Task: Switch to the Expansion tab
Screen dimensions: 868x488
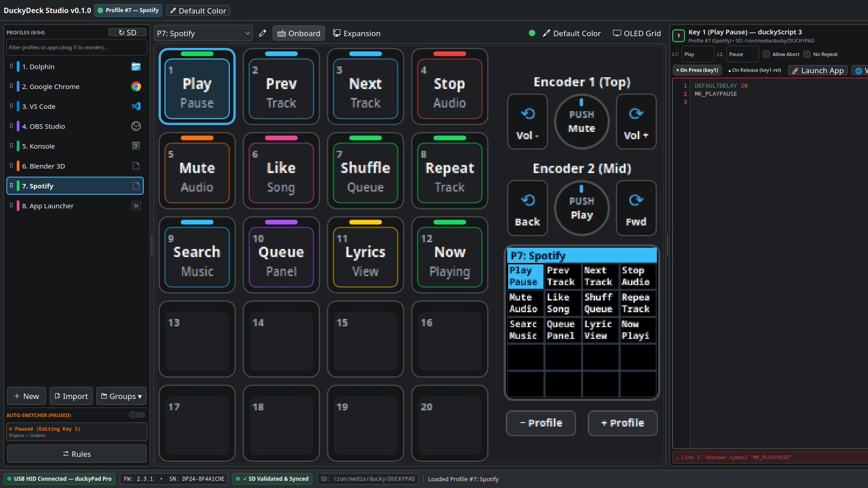Action: point(357,33)
